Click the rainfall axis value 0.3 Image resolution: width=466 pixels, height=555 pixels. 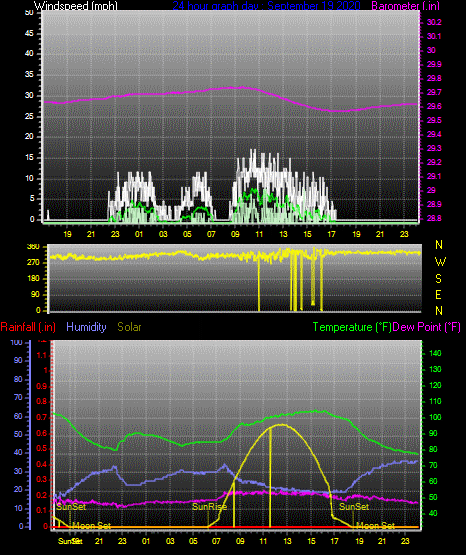[x=42, y=479]
